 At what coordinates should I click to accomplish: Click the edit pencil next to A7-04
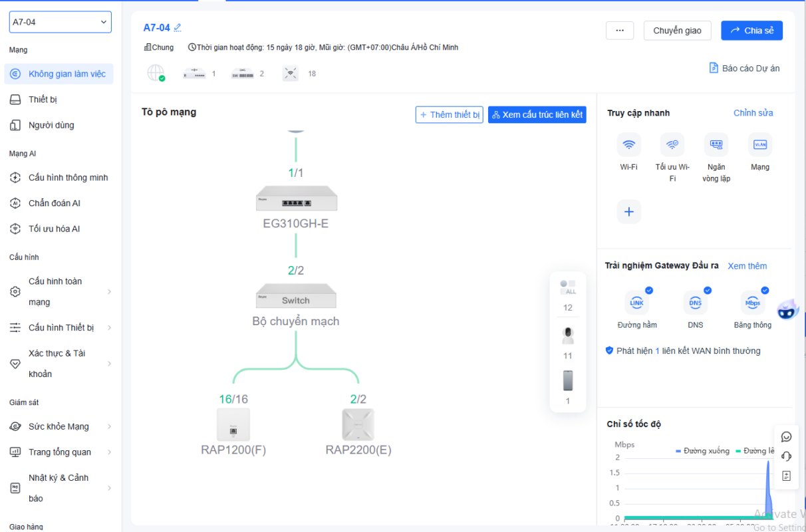(x=178, y=28)
